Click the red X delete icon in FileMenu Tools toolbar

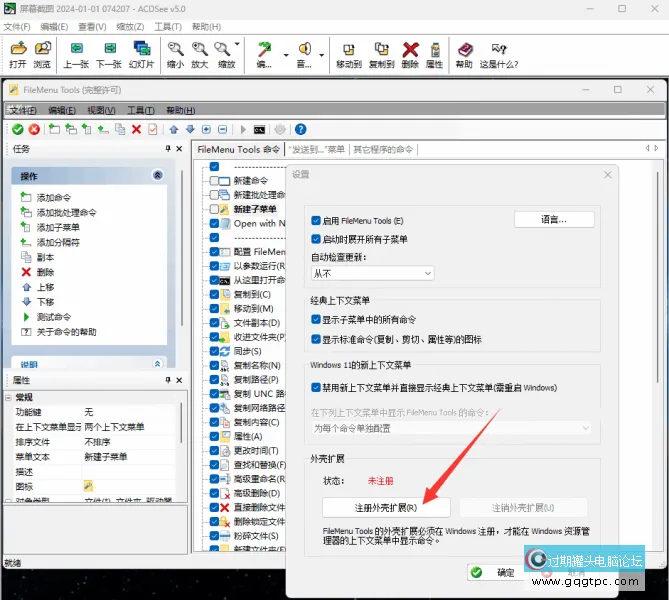pos(137,129)
